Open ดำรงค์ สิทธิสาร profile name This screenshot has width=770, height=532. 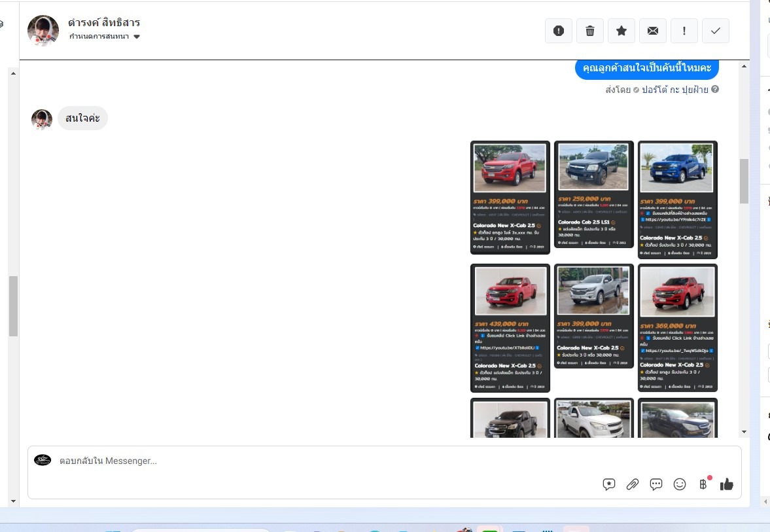[x=103, y=22]
